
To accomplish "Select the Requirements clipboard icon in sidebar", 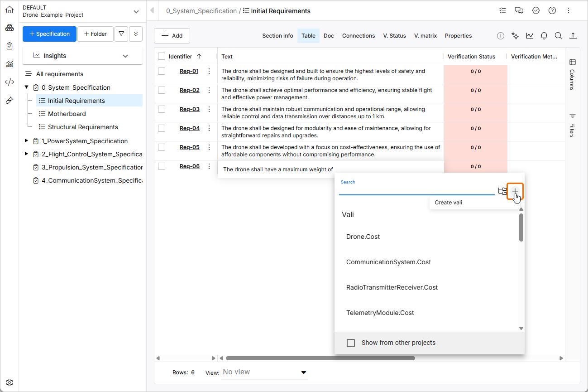I will 9,45.
